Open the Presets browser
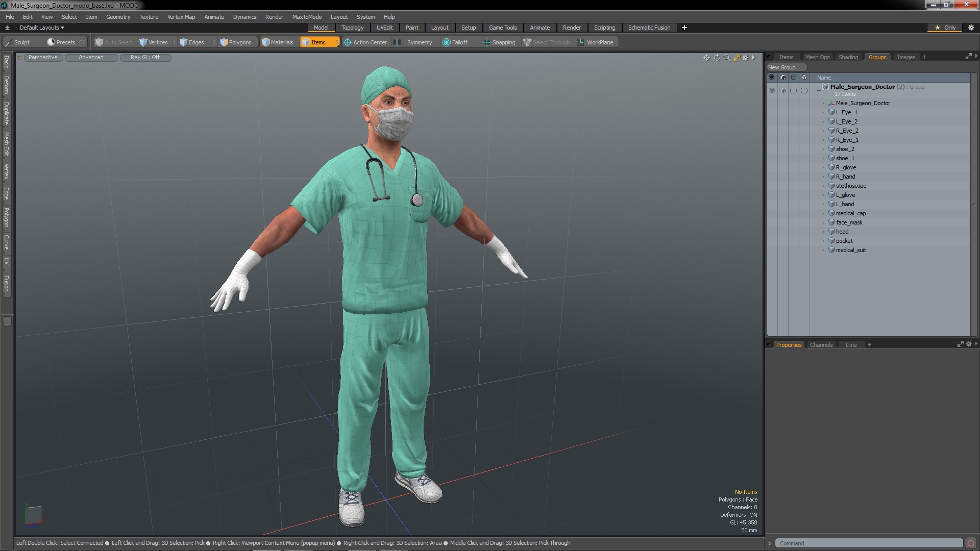This screenshot has height=551, width=980. click(66, 42)
